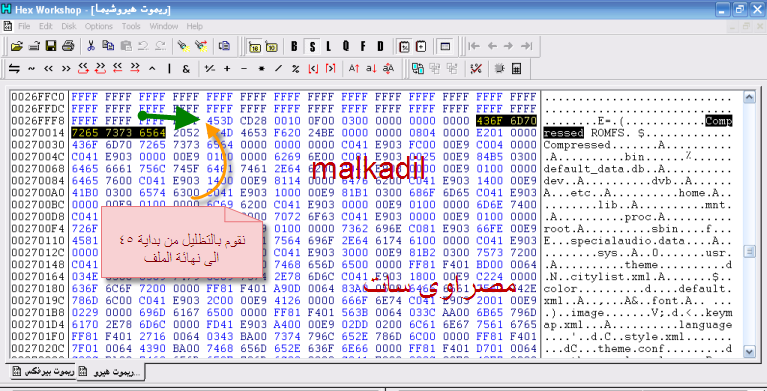The width and height of the screenshot is (767, 391).
Task: Click the Save floppy disk icon
Action: [51, 46]
